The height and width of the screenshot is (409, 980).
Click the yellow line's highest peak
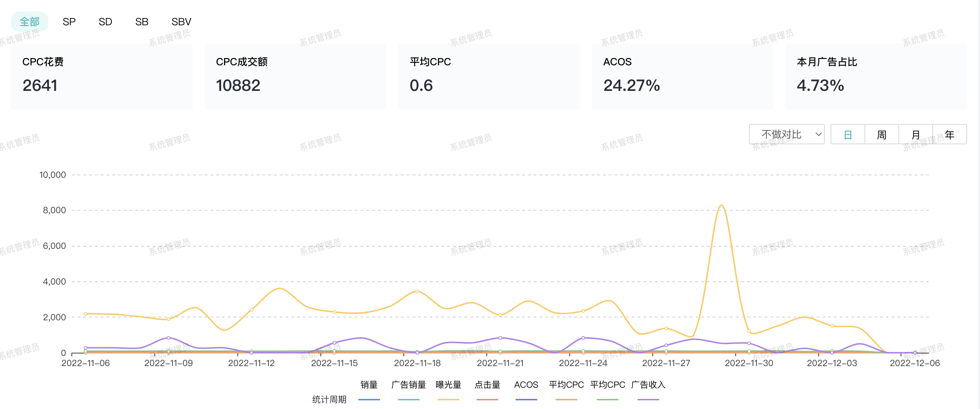(x=721, y=205)
